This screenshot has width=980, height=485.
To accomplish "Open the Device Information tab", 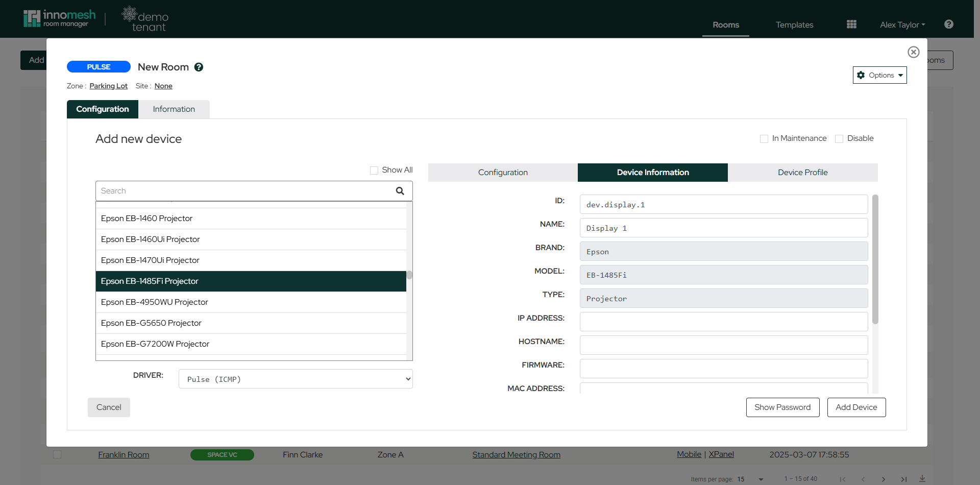I will point(653,173).
